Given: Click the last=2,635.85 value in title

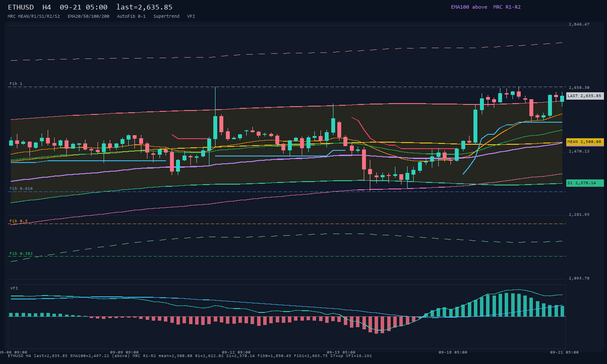Looking at the screenshot, I should pyautogui.click(x=144, y=7).
